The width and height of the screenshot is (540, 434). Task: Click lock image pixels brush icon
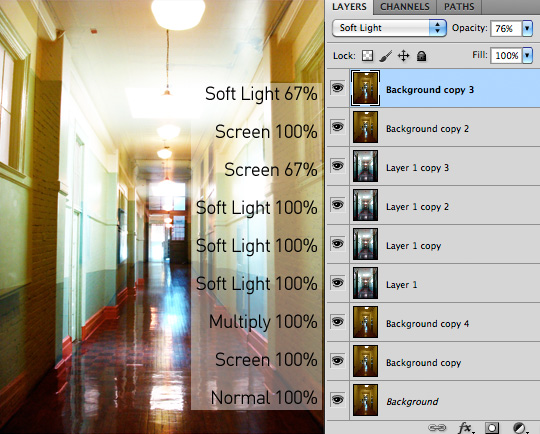click(386, 56)
